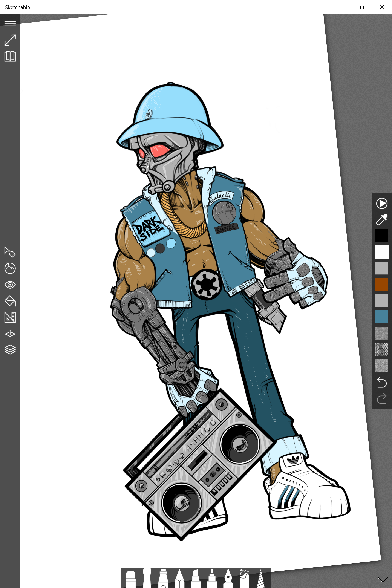Select the airbrush spray can tool
This screenshot has height=588, width=392.
coord(244,578)
